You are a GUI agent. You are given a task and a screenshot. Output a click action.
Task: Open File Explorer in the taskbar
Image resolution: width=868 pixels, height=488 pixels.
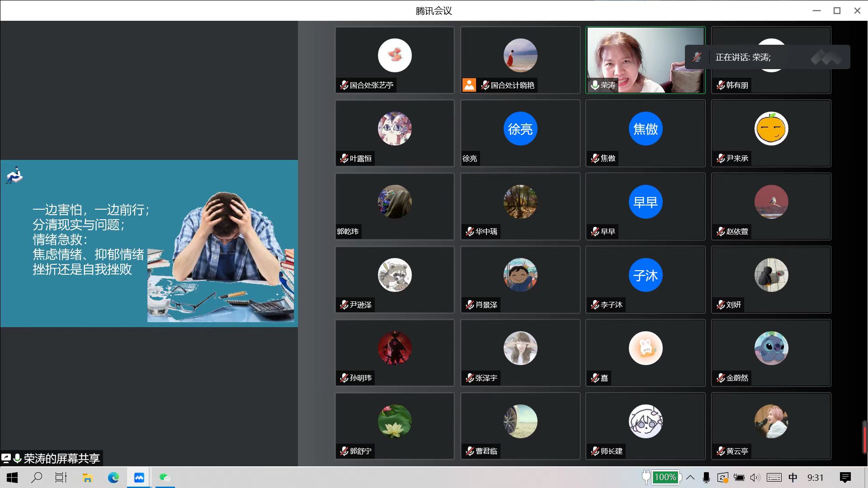point(87,478)
